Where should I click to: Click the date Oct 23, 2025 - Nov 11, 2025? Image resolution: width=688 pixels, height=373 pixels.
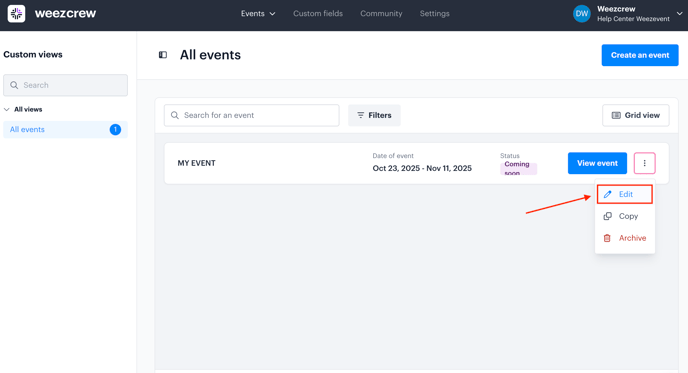[x=422, y=169]
